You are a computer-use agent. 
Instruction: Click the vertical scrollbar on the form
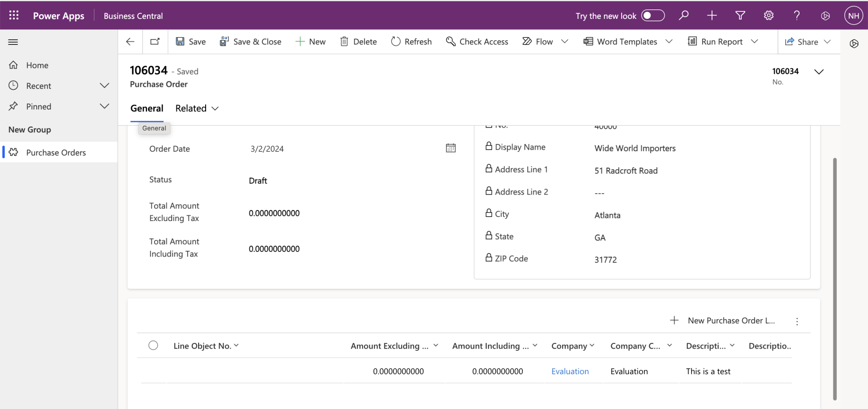click(834, 279)
